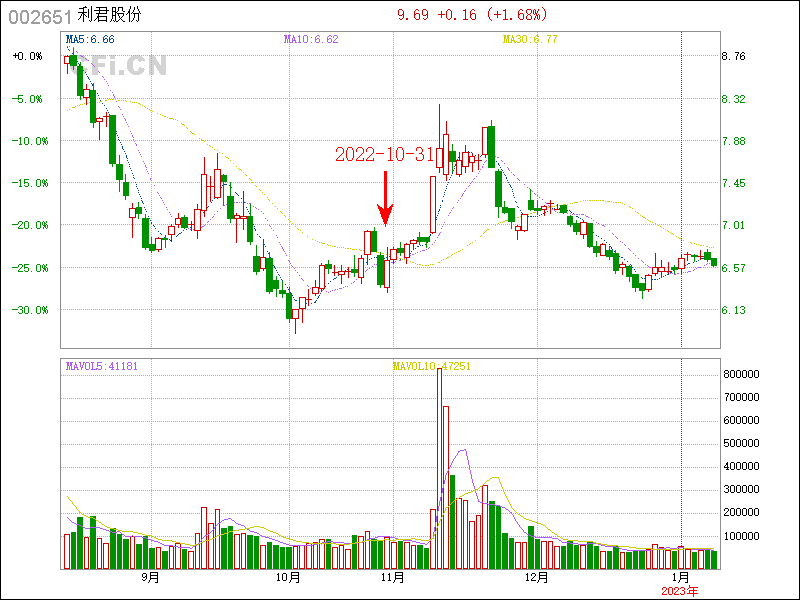
Task: Click the tallest volume bar in November
Action: click(x=439, y=460)
